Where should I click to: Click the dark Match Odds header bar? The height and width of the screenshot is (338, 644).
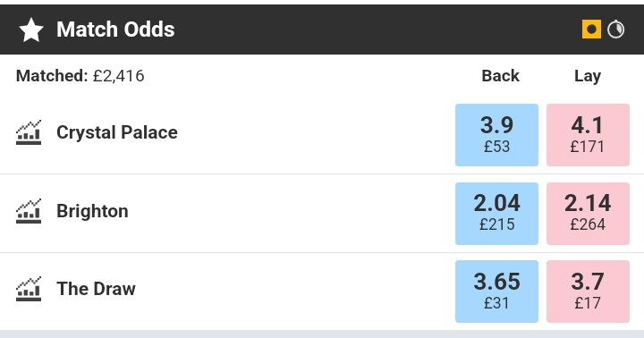click(x=322, y=30)
